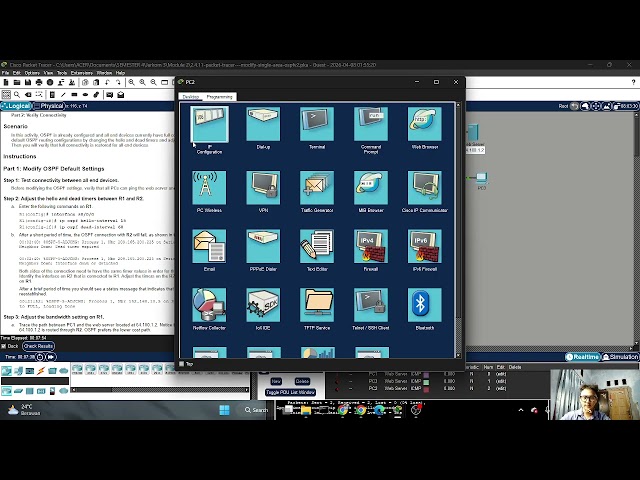Viewport: 640px width, 480px height.
Task: Click green color swatch in second PDU row
Action: coord(427,382)
